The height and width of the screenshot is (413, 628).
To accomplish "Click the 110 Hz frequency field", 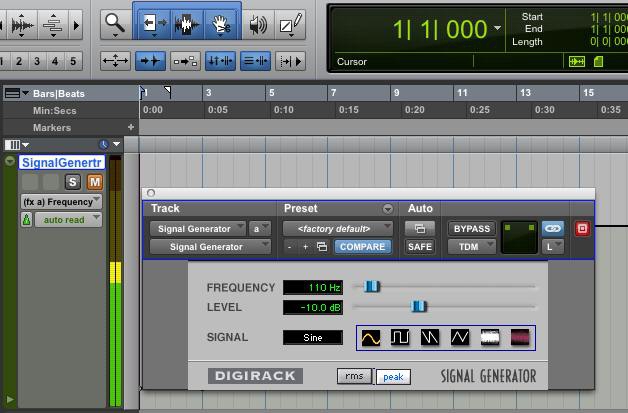I will pos(313,287).
